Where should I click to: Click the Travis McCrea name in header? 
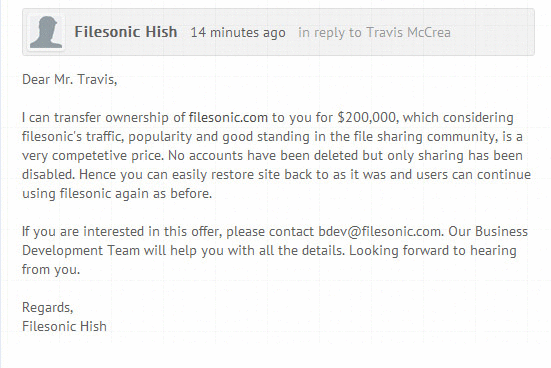[x=408, y=33]
